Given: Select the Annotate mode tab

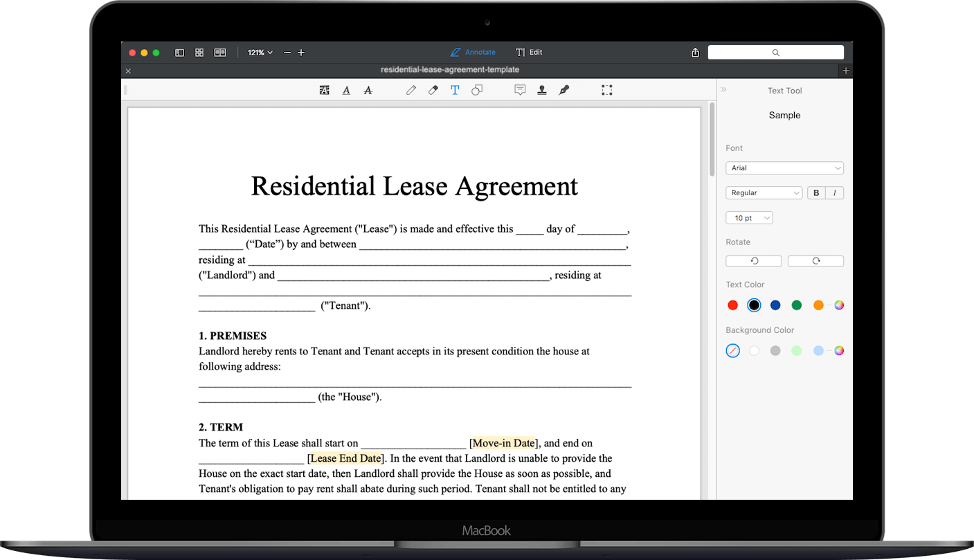Looking at the screenshot, I should point(473,52).
